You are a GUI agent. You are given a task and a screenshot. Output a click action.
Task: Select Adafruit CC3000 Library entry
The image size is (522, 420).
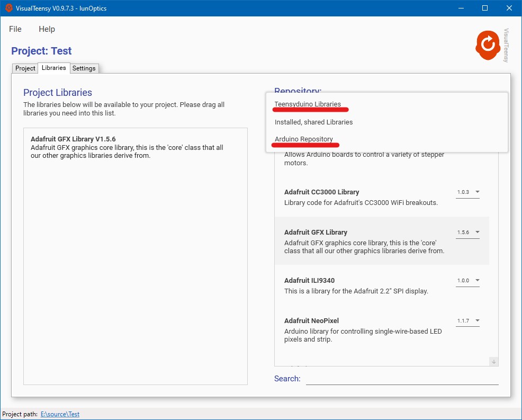[x=382, y=197]
